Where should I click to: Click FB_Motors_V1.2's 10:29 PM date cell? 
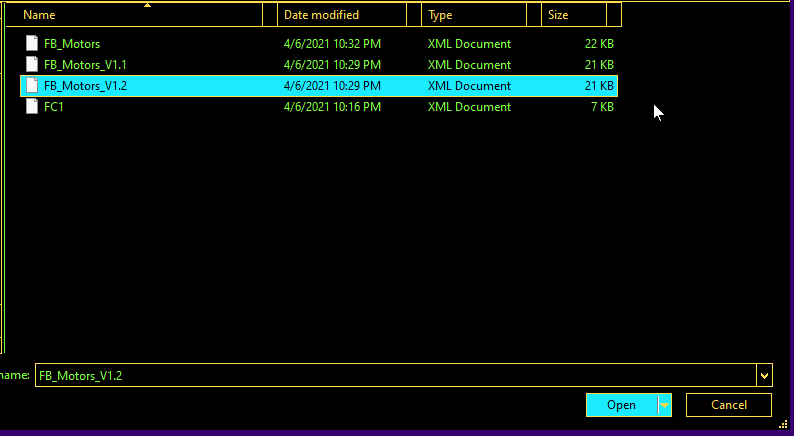(332, 86)
